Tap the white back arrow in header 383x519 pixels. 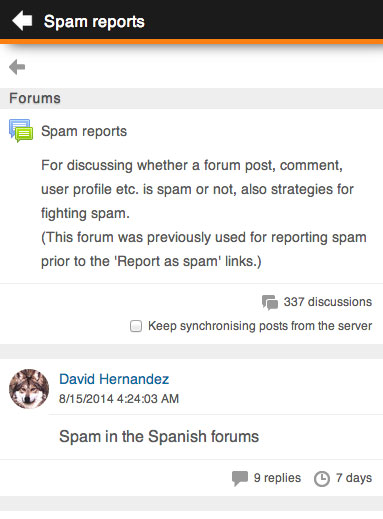22,21
